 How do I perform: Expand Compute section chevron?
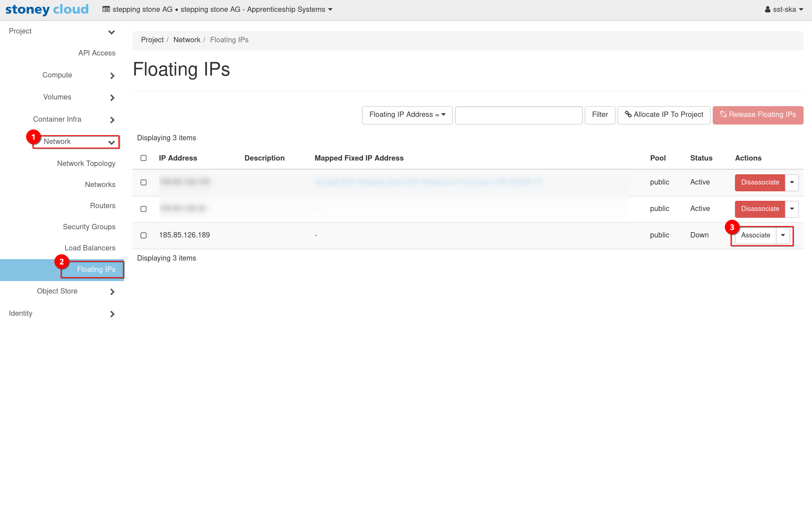coord(112,76)
